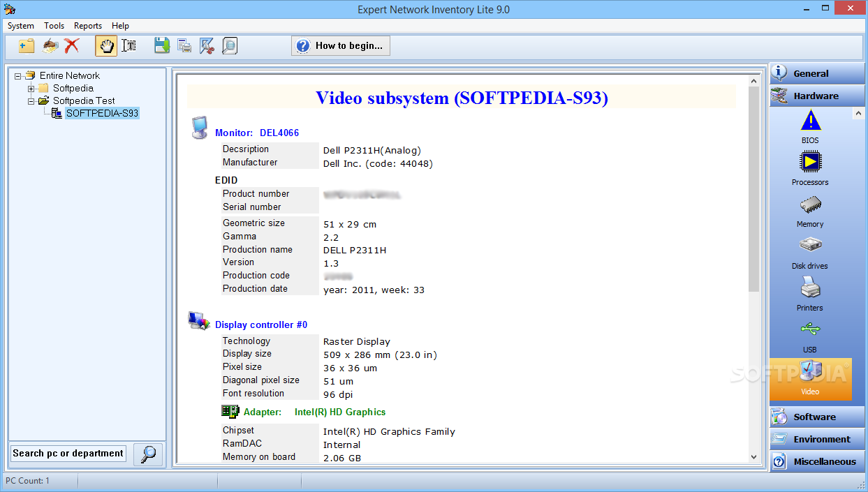Select the highlighted Video section

pyautogui.click(x=810, y=379)
